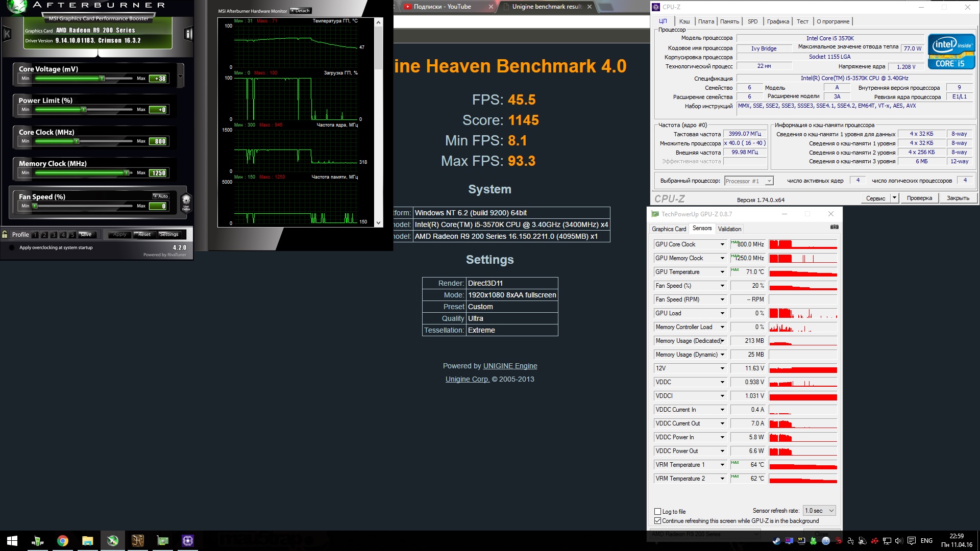This screenshot has width=980, height=551.
Task: Expand Core Voltage panel arrow
Action: pos(180,77)
